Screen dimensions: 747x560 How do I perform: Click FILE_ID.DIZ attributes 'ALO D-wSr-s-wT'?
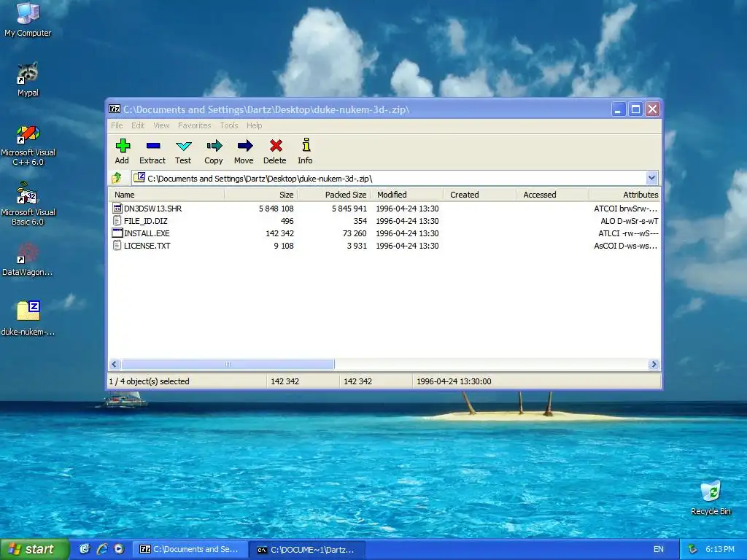[630, 220]
